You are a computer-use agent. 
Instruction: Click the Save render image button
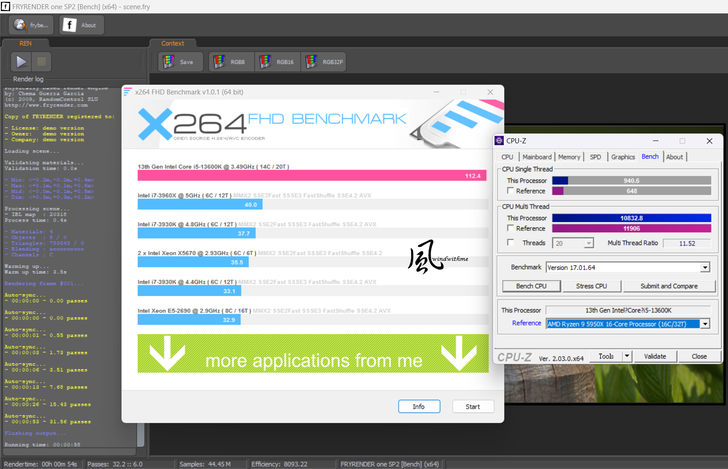pos(181,62)
